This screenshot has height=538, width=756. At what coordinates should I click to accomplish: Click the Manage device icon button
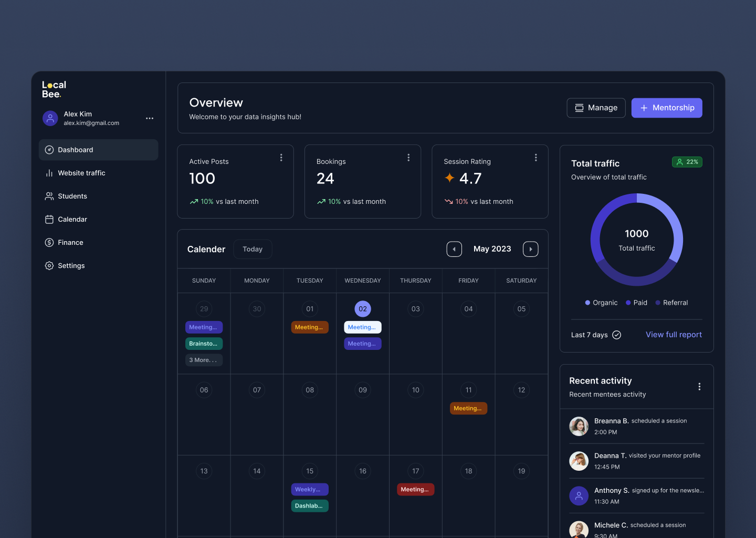580,108
